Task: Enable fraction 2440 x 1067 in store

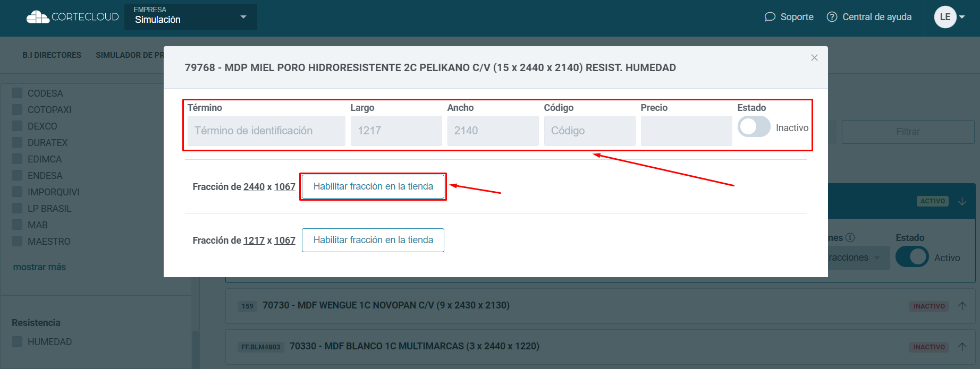Action: (x=373, y=187)
